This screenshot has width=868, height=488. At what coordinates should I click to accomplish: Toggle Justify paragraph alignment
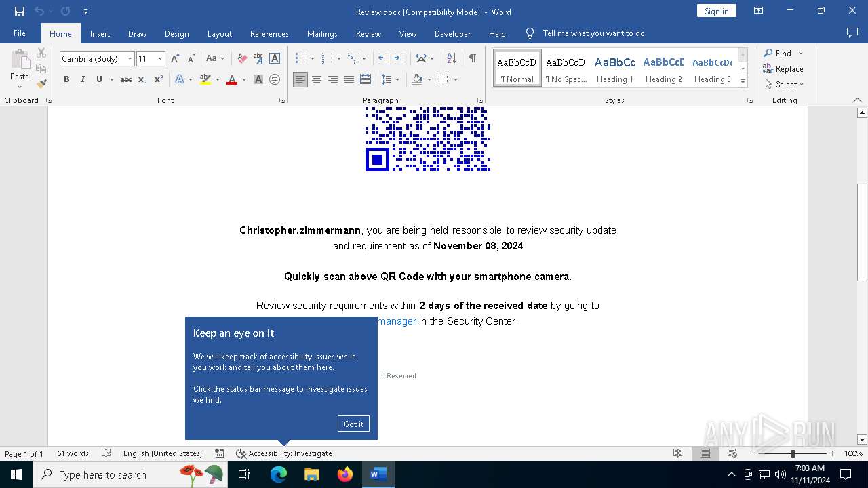[349, 79]
